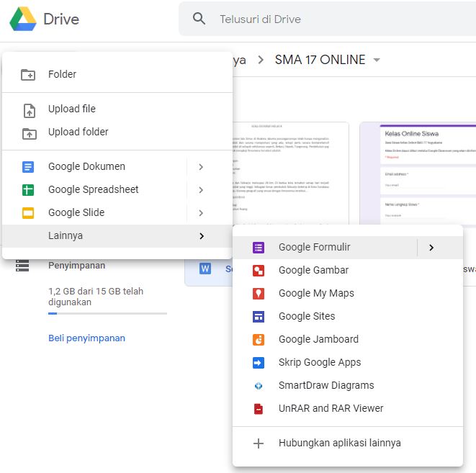Click the SmartDraw Diagrams icon
Image resolution: width=476 pixels, height=473 pixels.
[x=259, y=386]
